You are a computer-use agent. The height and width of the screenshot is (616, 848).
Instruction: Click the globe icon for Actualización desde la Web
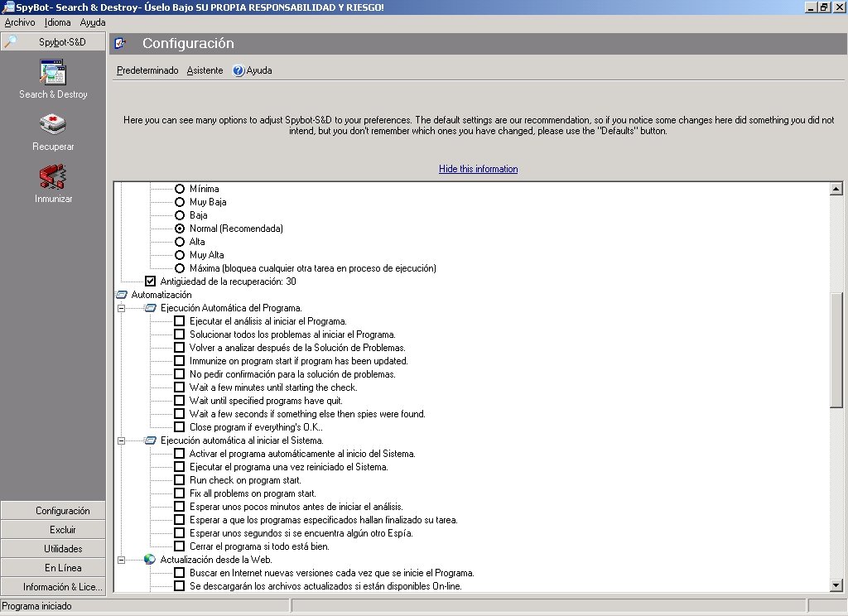point(150,560)
